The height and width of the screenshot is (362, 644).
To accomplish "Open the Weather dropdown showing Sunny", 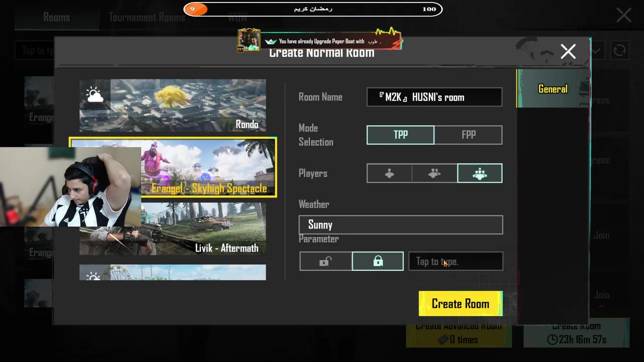I will (400, 225).
